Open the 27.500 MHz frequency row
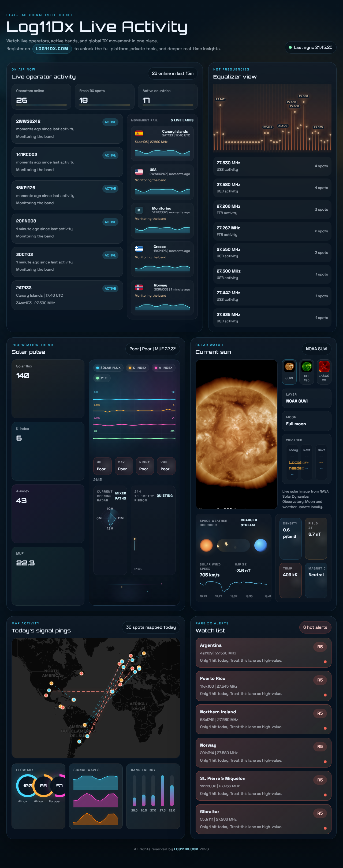The width and height of the screenshot is (343, 868). pos(272,274)
